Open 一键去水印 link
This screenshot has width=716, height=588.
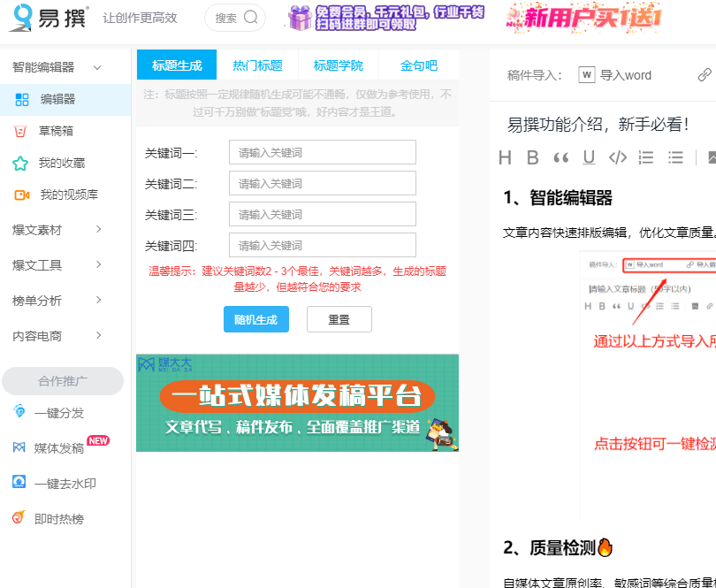tap(65, 483)
